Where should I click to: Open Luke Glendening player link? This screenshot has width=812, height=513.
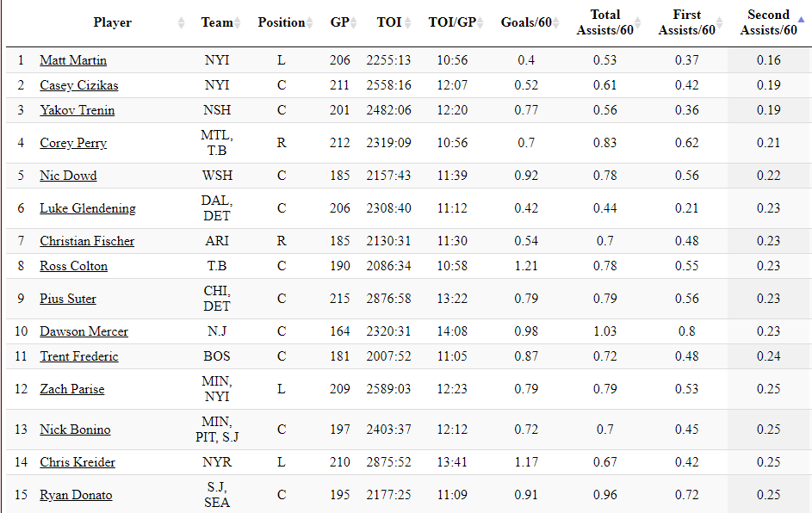pos(88,208)
